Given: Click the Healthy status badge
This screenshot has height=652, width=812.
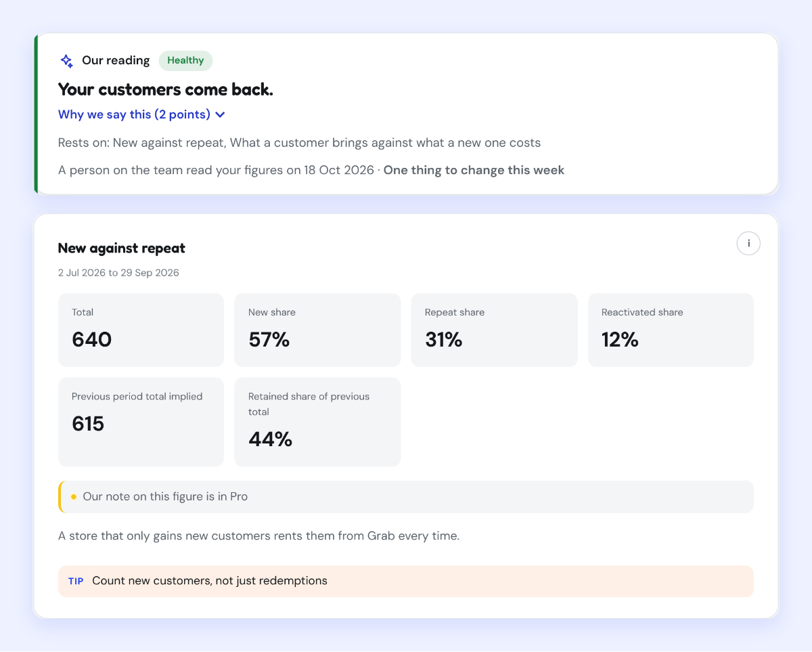Looking at the screenshot, I should point(185,60).
